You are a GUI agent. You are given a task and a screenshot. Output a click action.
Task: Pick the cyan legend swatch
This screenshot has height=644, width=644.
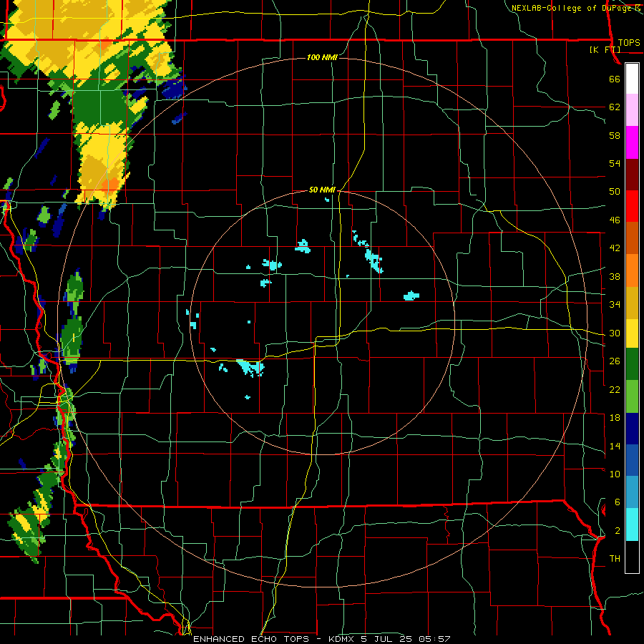(x=632, y=525)
